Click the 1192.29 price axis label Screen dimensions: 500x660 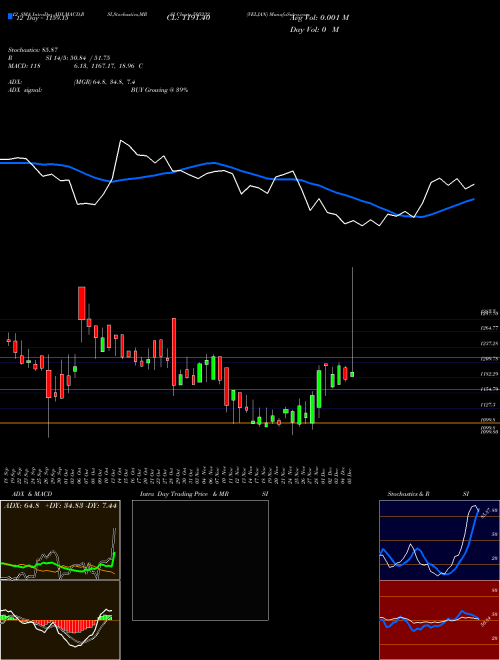pyautogui.click(x=489, y=374)
